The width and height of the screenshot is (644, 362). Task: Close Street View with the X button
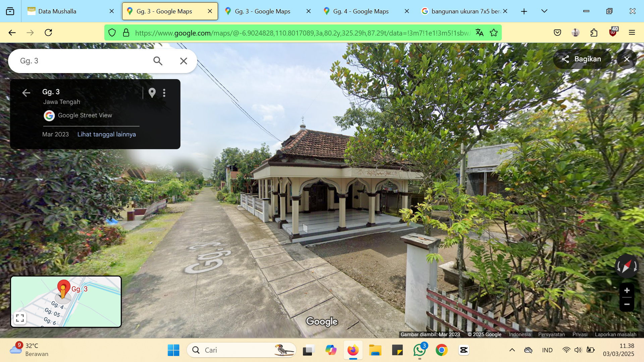coord(627,59)
